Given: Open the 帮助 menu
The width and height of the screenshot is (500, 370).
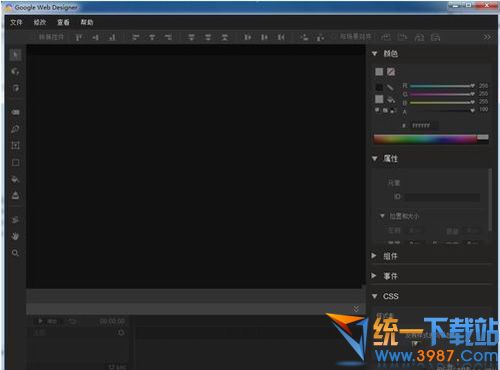Looking at the screenshot, I should (x=87, y=22).
